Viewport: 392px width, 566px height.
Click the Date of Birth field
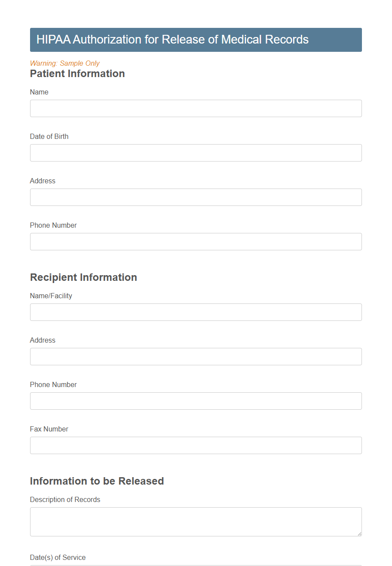(196, 152)
